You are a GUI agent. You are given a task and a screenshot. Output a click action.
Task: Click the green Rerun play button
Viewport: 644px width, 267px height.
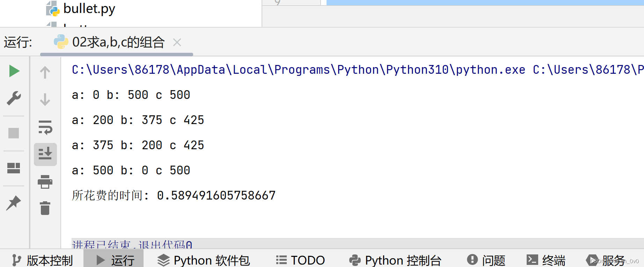(14, 71)
